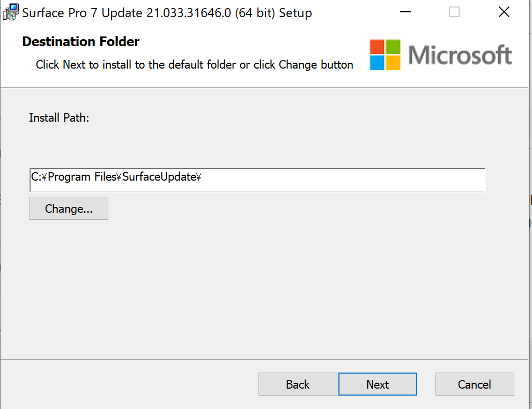532x409 pixels.
Task: Cancel the setup wizard
Action: tap(475, 384)
